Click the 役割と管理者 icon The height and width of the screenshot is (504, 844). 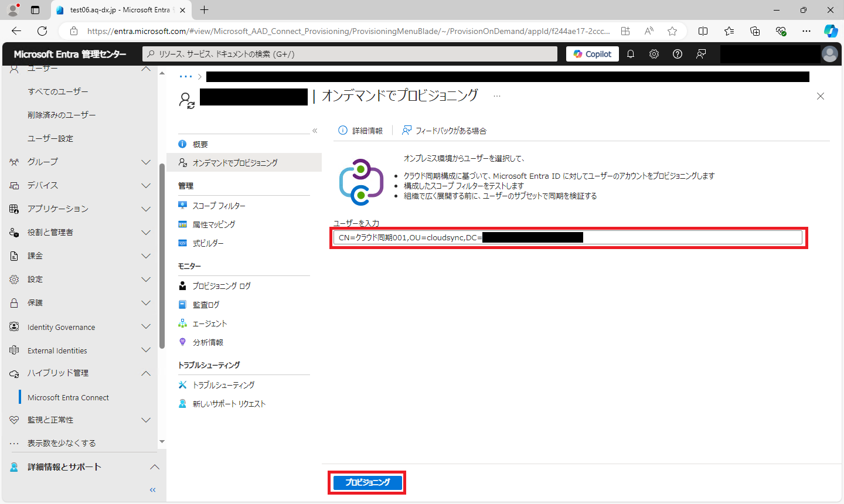pos(14,232)
